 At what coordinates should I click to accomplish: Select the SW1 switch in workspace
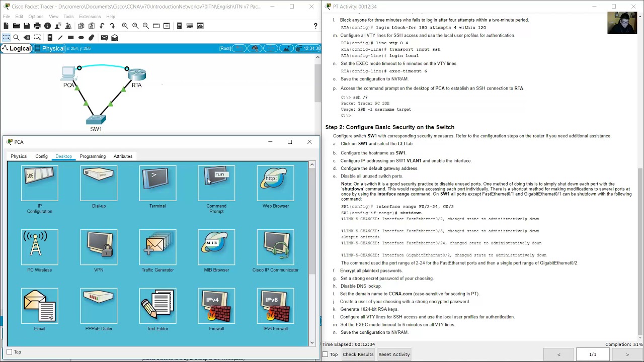pos(96,120)
